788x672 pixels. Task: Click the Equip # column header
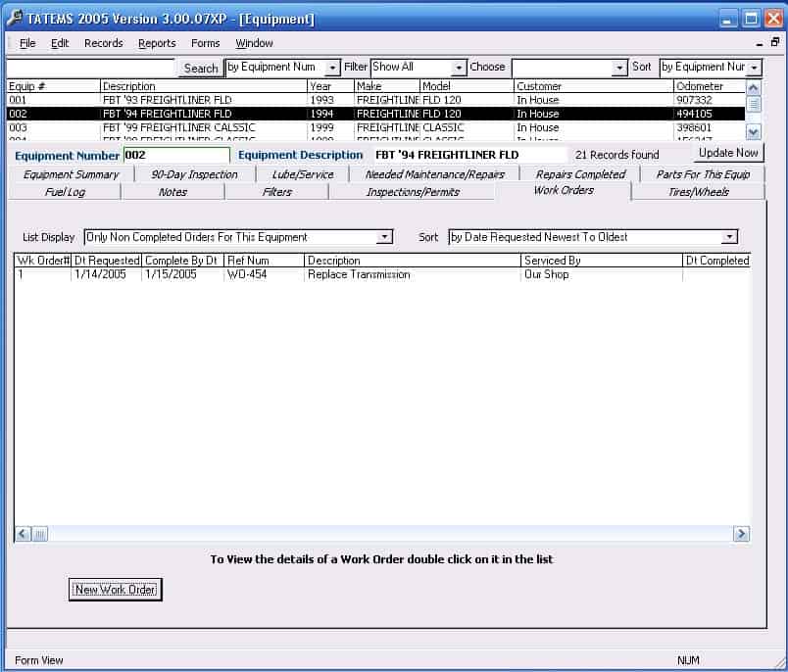click(53, 86)
